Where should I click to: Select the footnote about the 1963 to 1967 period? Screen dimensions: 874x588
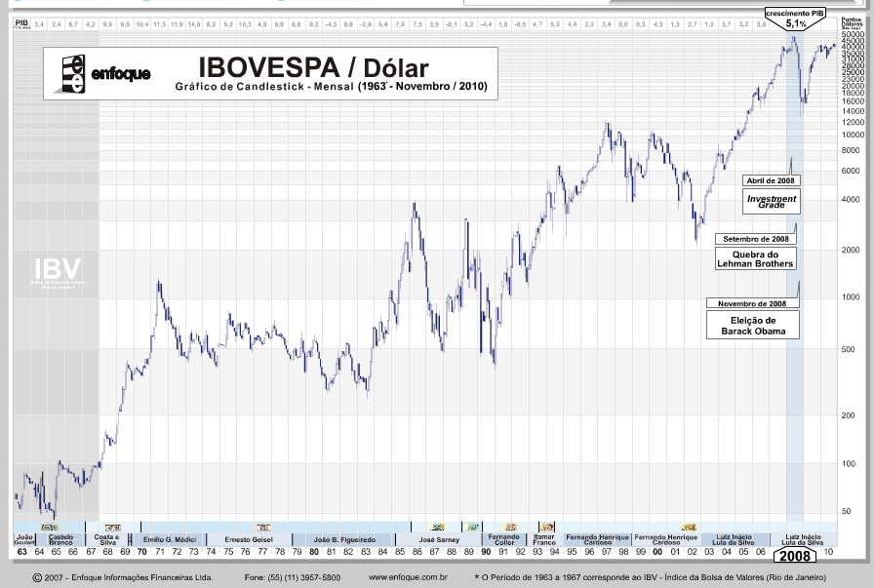[x=651, y=577]
